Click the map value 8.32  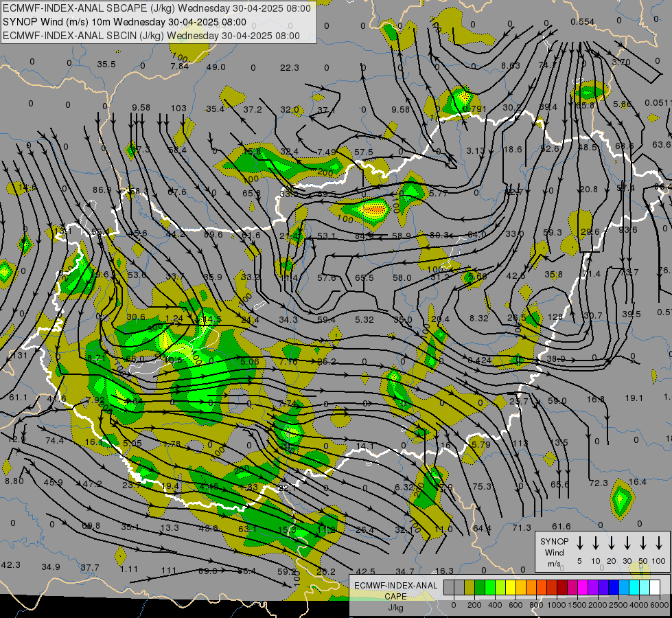pos(478,318)
